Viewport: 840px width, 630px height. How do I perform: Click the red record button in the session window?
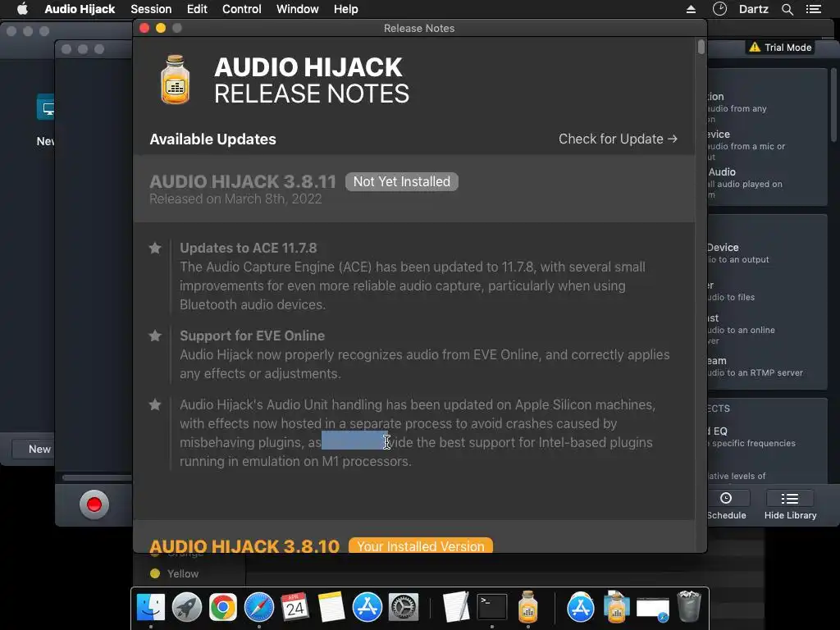94,504
